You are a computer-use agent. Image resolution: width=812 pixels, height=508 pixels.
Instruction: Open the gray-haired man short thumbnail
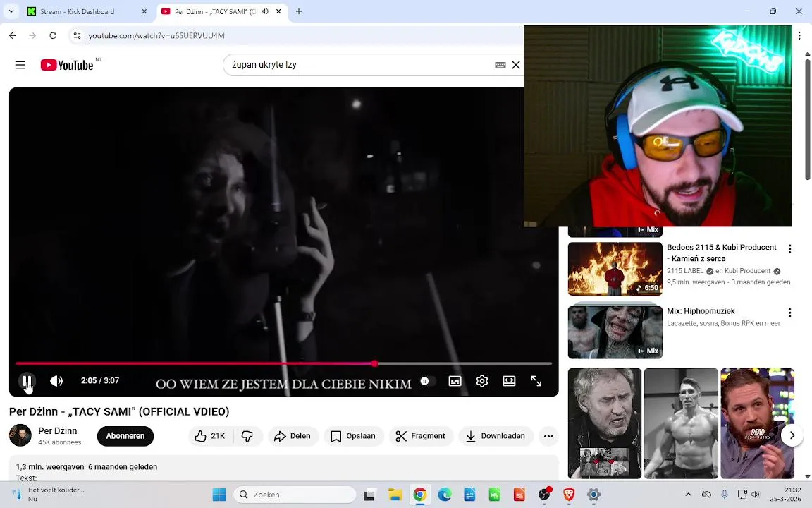[x=605, y=423]
